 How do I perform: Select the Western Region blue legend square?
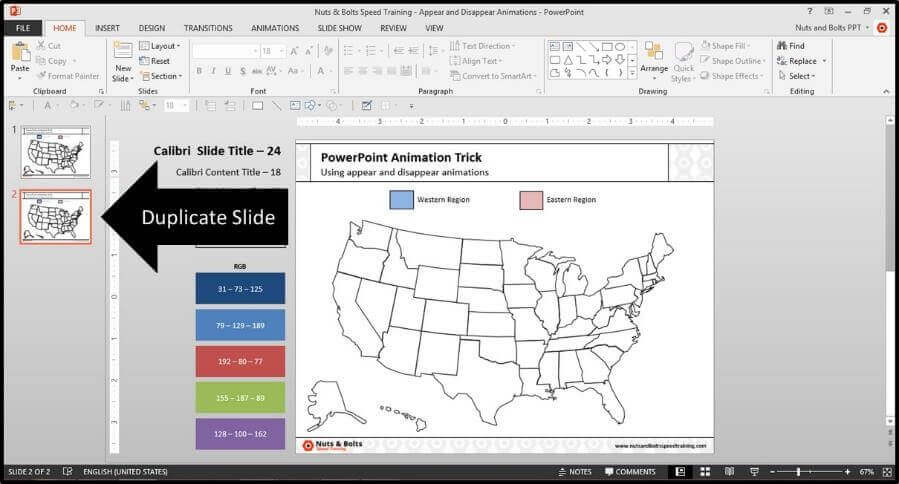401,200
